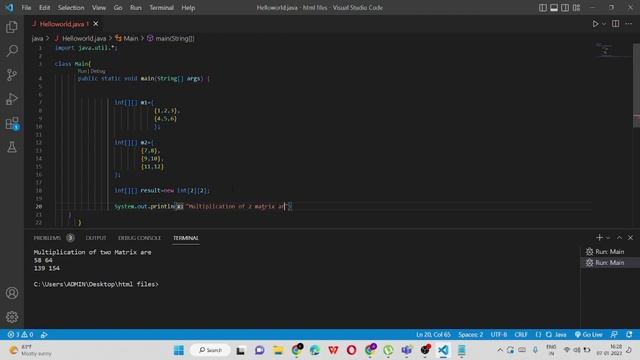640x360 pixels.
Task: Switch to the Debug Console tab
Action: coord(139,238)
